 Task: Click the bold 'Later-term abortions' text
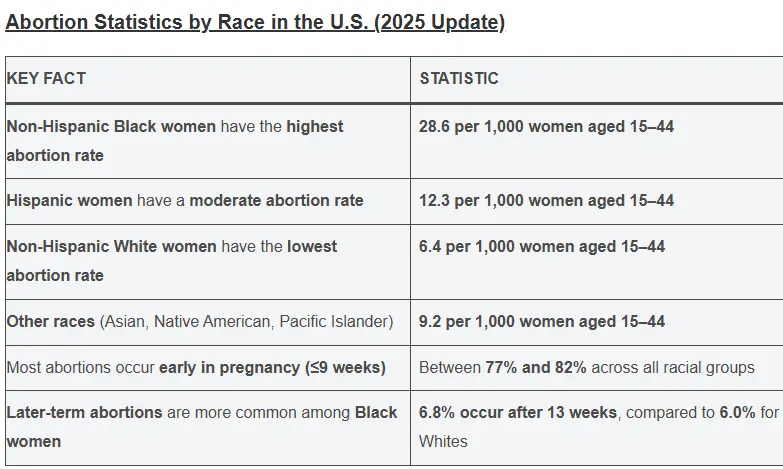click(84, 412)
